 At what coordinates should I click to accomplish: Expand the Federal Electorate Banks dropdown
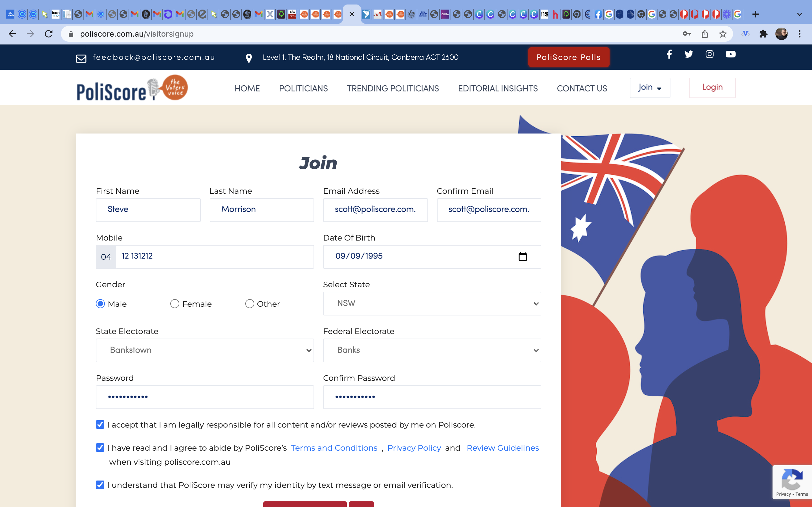click(x=432, y=350)
